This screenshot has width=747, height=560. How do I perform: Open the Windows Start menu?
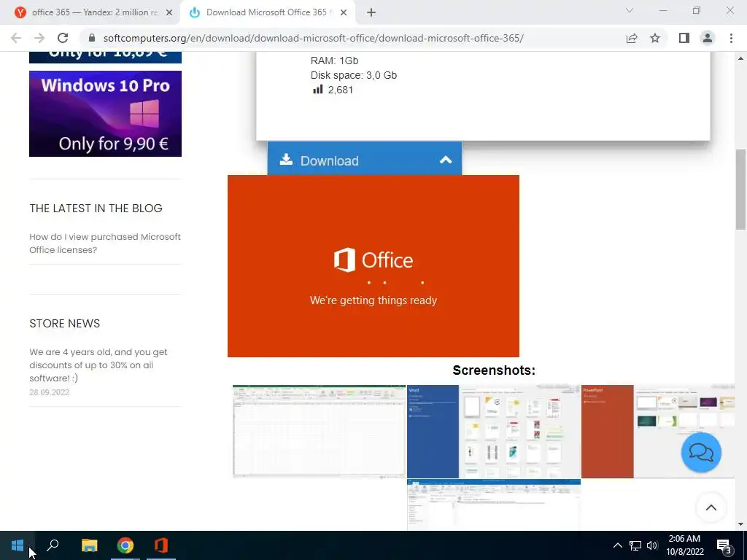coord(18,545)
